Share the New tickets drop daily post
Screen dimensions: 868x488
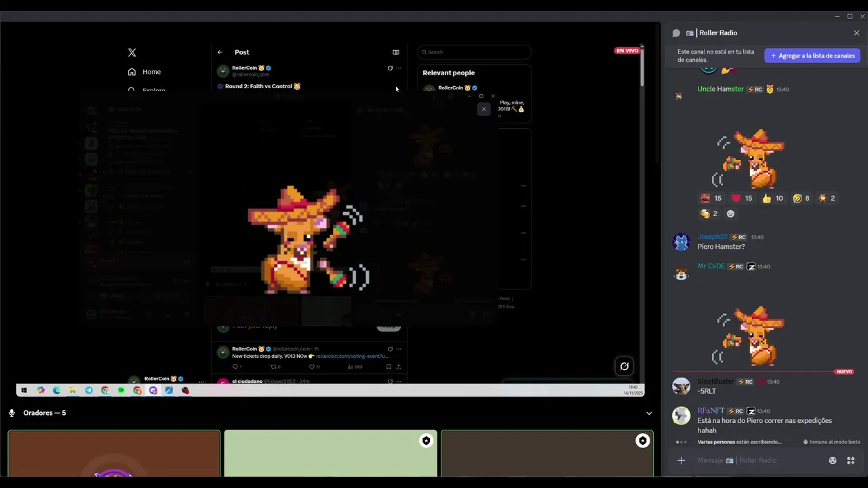click(x=399, y=367)
